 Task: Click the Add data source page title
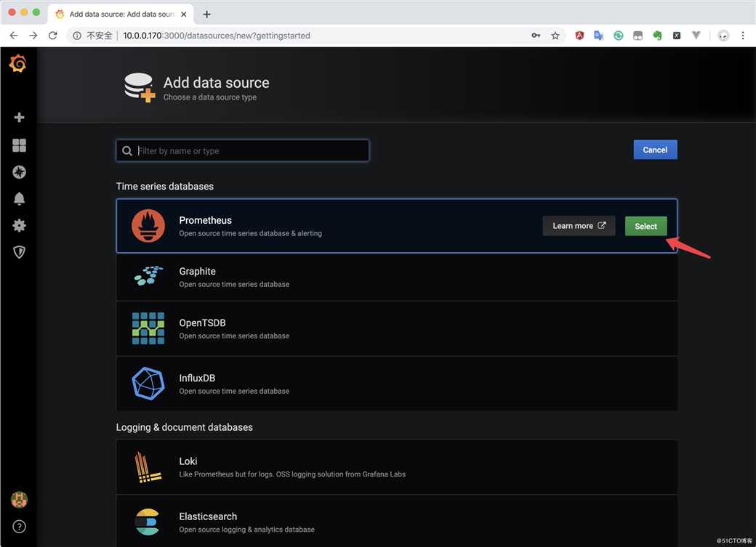pyautogui.click(x=216, y=82)
